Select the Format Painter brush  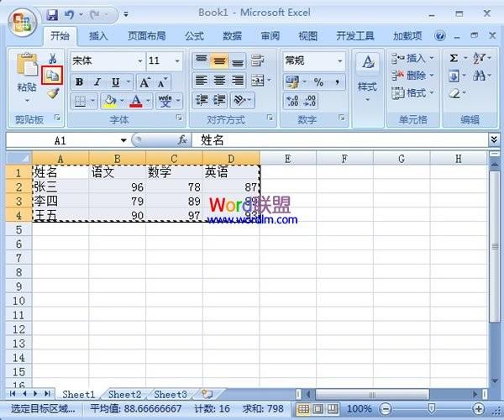click(x=53, y=93)
